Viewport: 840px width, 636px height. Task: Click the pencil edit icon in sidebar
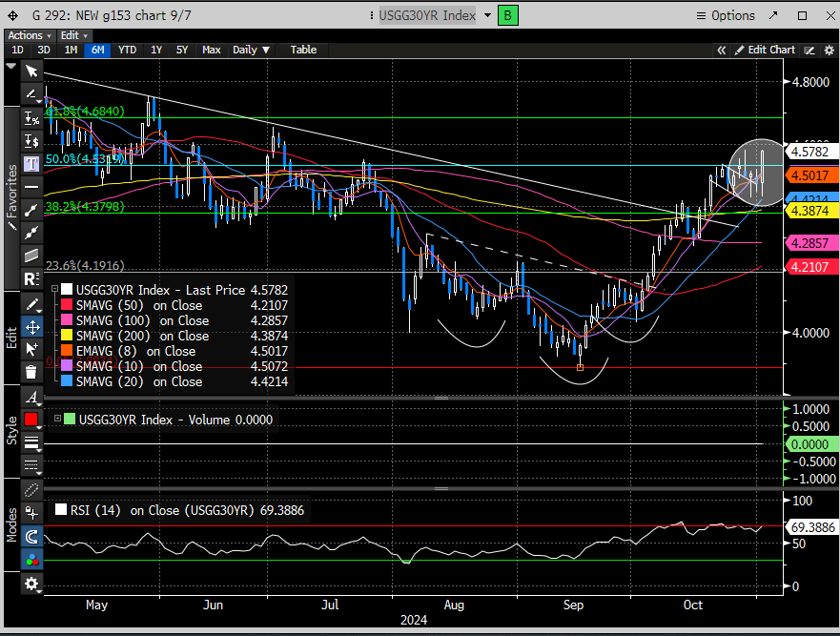31,303
